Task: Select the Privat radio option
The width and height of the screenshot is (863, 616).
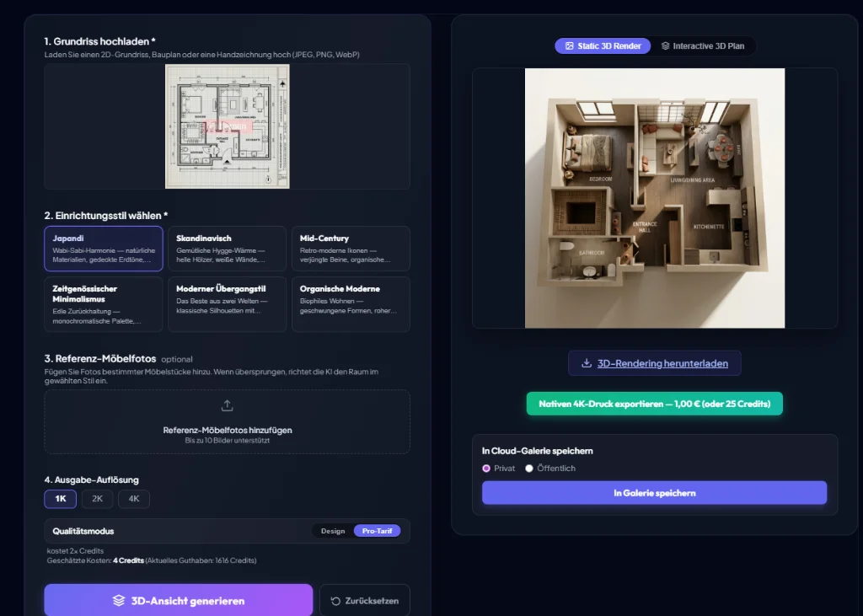Action: pyautogui.click(x=486, y=469)
